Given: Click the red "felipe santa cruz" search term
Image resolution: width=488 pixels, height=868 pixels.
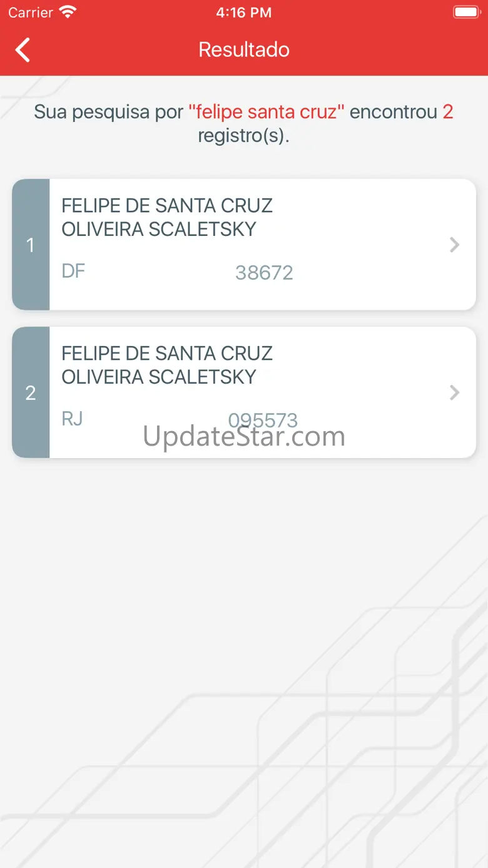Looking at the screenshot, I should click(267, 112).
